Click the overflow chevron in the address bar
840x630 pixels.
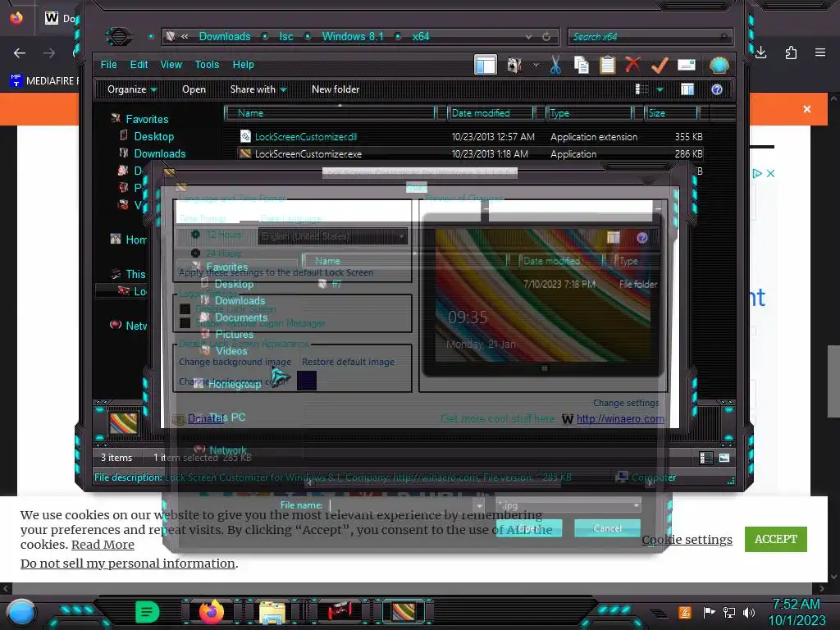pyautogui.click(x=185, y=36)
